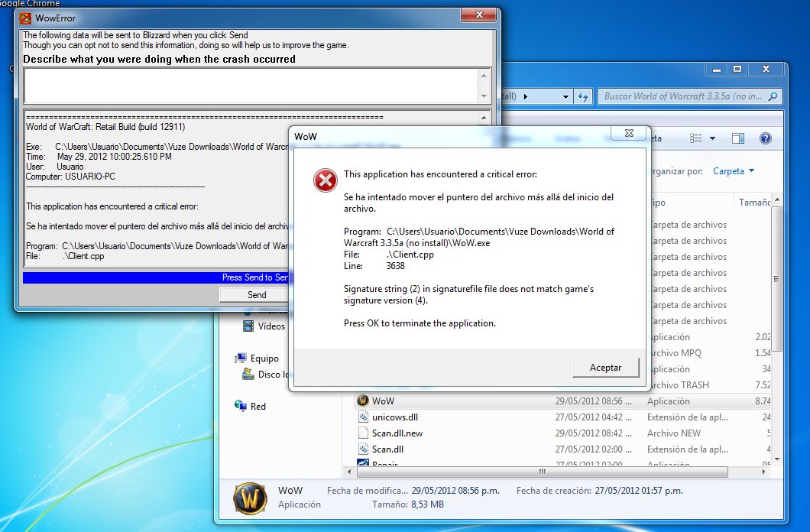Screen dimensions: 810x532
Task: Click the file list scroll up arrow
Action: tap(777, 200)
